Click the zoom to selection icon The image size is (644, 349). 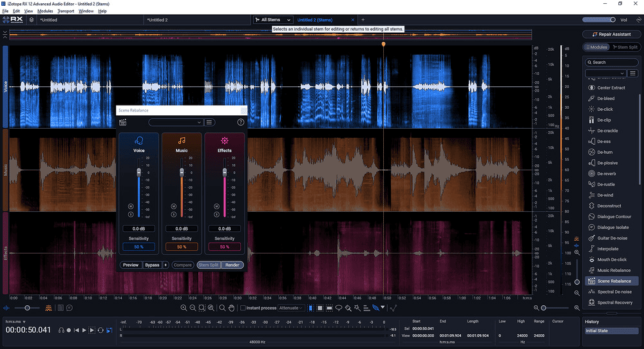(x=202, y=308)
